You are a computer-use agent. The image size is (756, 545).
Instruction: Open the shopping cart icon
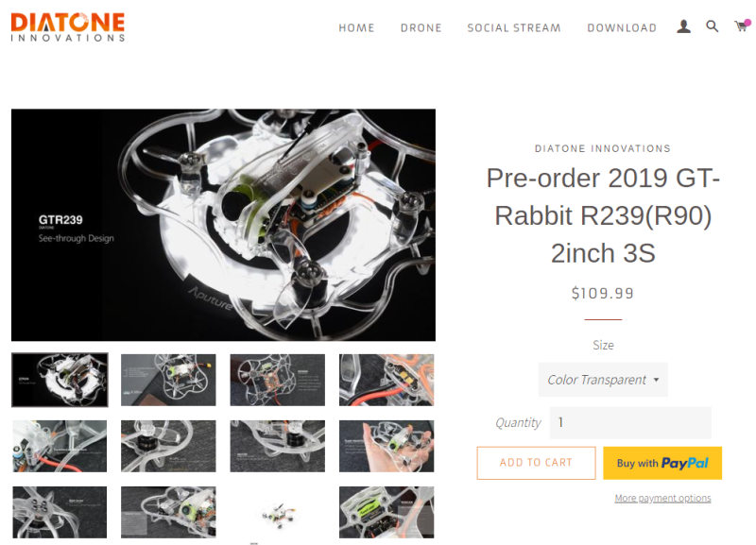click(742, 26)
